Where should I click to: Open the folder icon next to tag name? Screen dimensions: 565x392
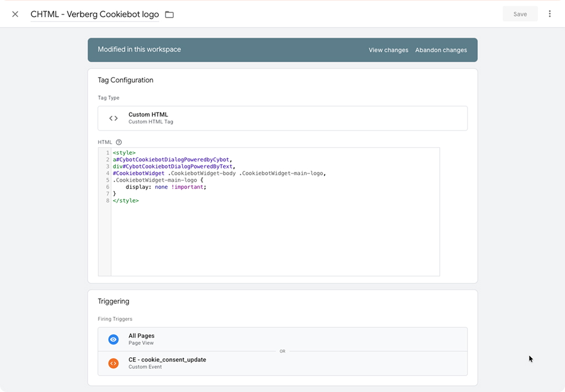(x=169, y=14)
